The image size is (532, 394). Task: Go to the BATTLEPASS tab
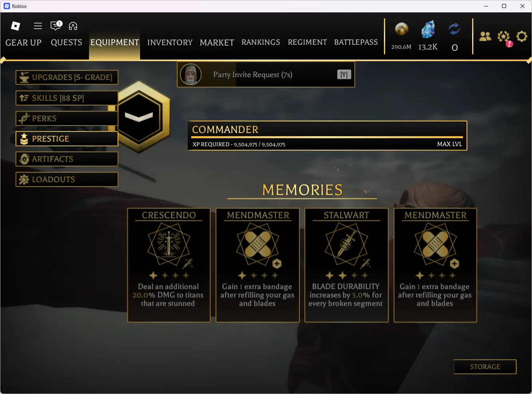pos(356,42)
